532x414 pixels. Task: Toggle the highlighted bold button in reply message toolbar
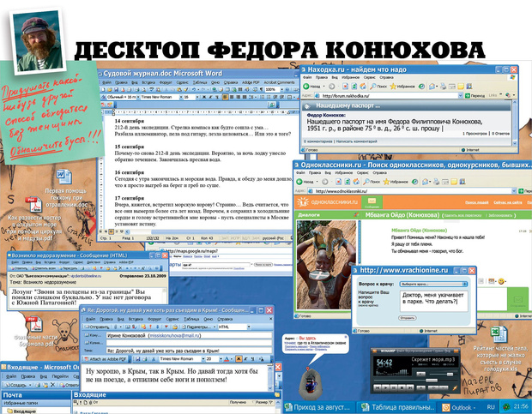[239, 359]
